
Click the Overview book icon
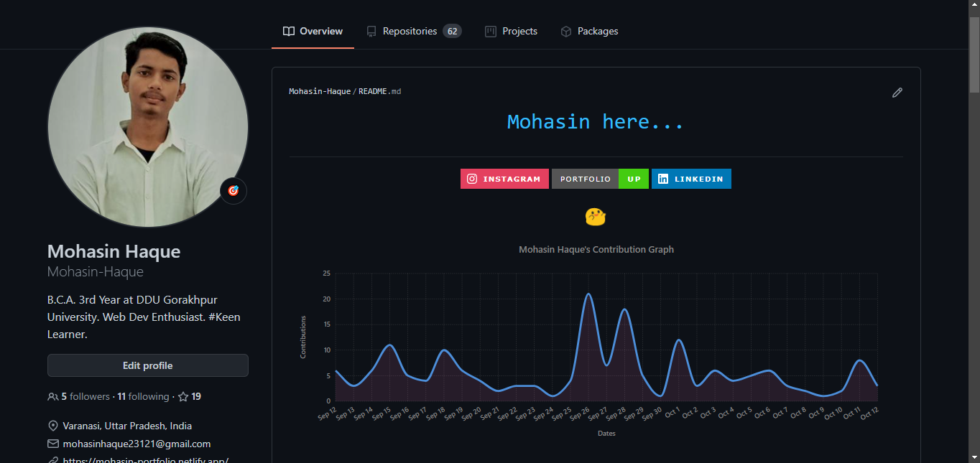(x=288, y=31)
